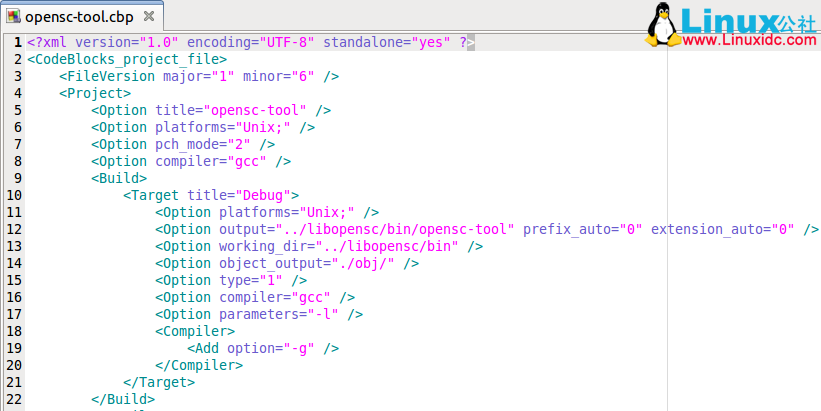Select the opensc-tool.cbp editor tab

[82, 17]
